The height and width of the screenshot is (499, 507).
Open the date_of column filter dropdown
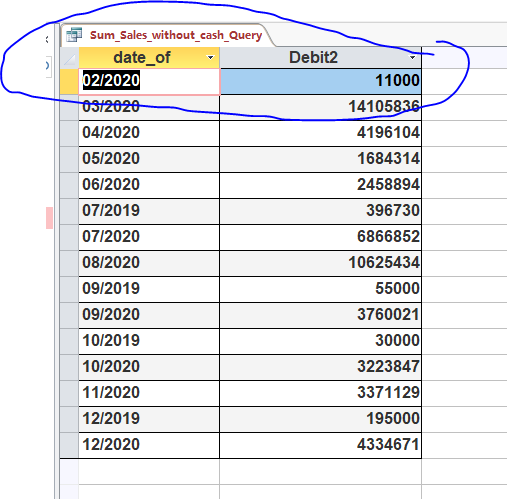(x=210, y=58)
